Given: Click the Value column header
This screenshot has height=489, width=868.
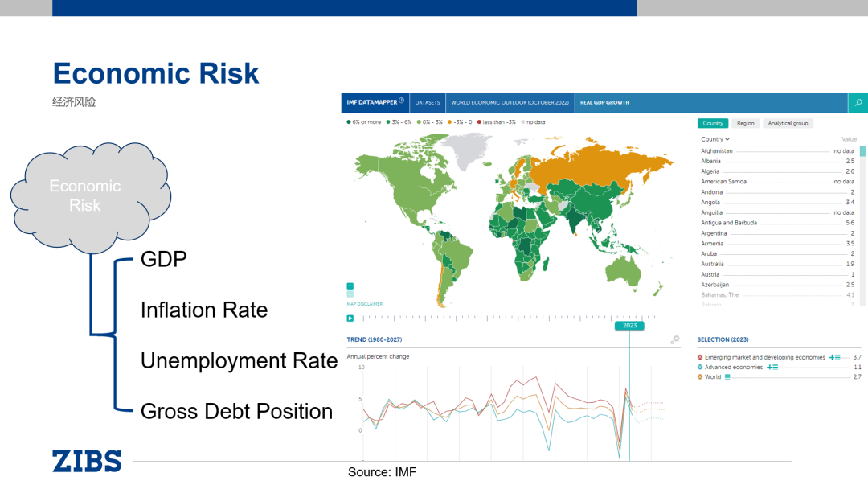Looking at the screenshot, I should coord(849,140).
